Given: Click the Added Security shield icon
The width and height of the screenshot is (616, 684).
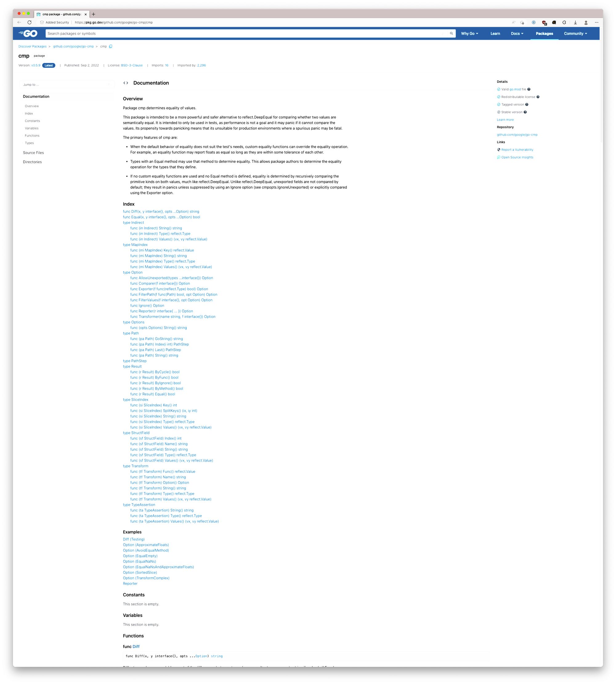Looking at the screenshot, I should coord(42,22).
